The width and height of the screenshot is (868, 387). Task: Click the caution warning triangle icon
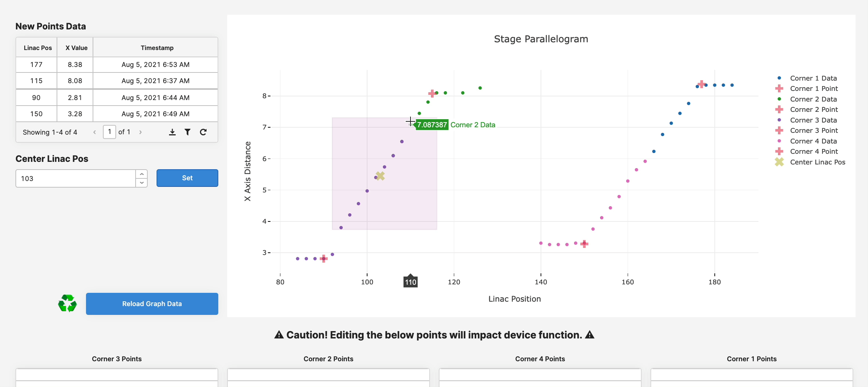click(x=278, y=335)
